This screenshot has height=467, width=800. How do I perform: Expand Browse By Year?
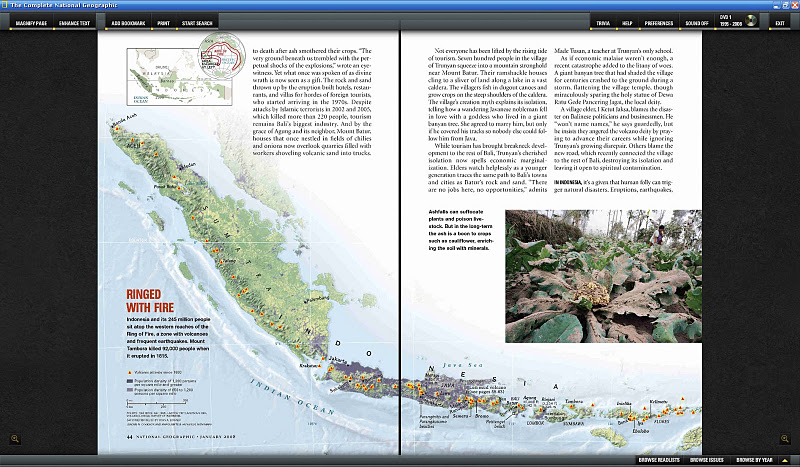coord(755,460)
